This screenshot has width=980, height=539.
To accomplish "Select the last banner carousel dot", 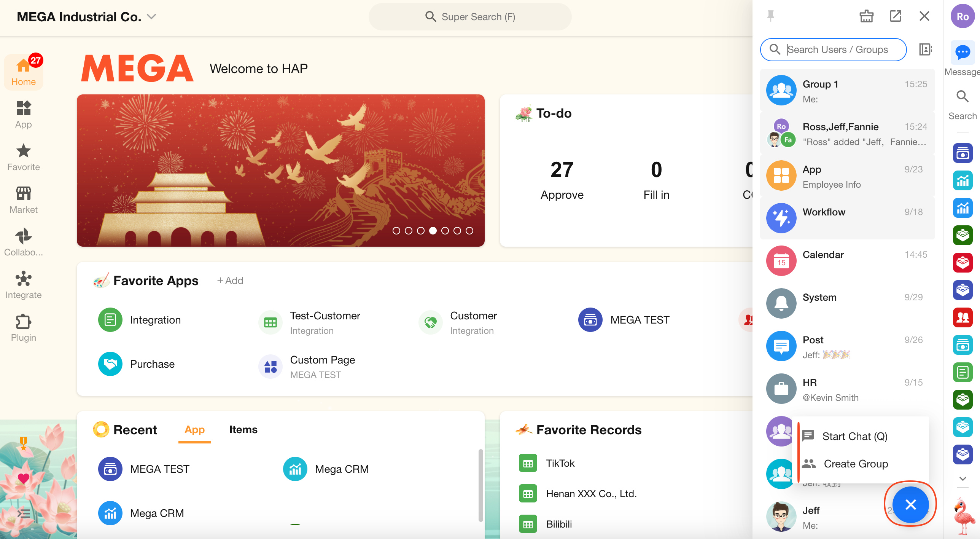I will coord(469,231).
